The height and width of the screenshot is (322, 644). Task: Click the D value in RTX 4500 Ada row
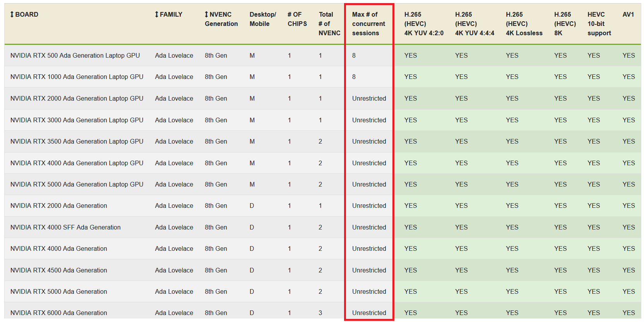pos(252,270)
